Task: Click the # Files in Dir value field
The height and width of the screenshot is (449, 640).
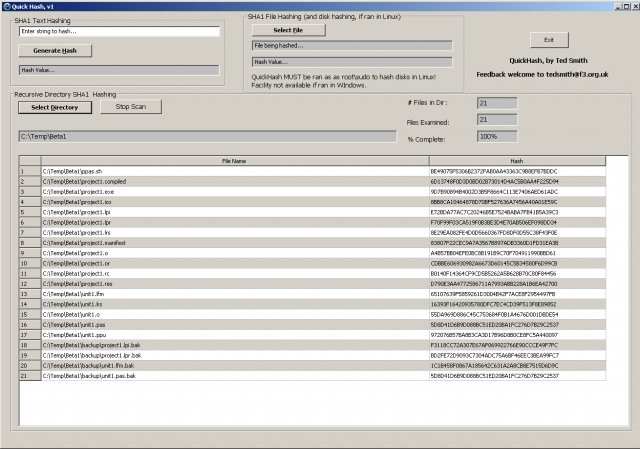Action: 497,103
